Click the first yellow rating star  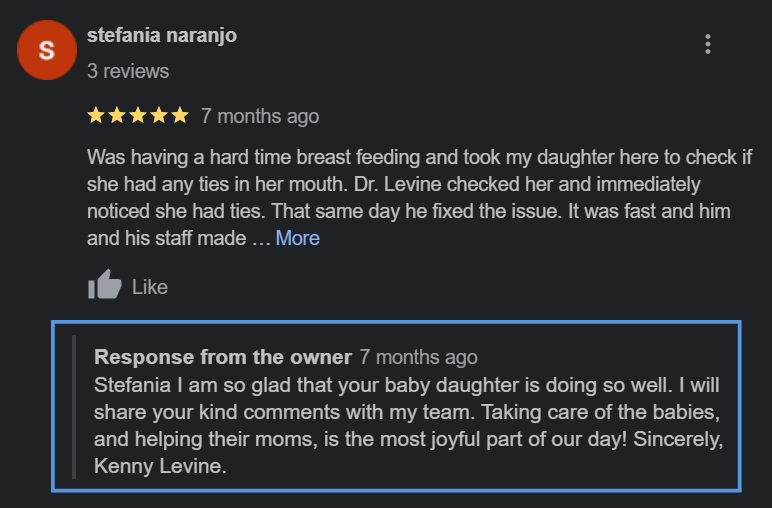tap(96, 116)
